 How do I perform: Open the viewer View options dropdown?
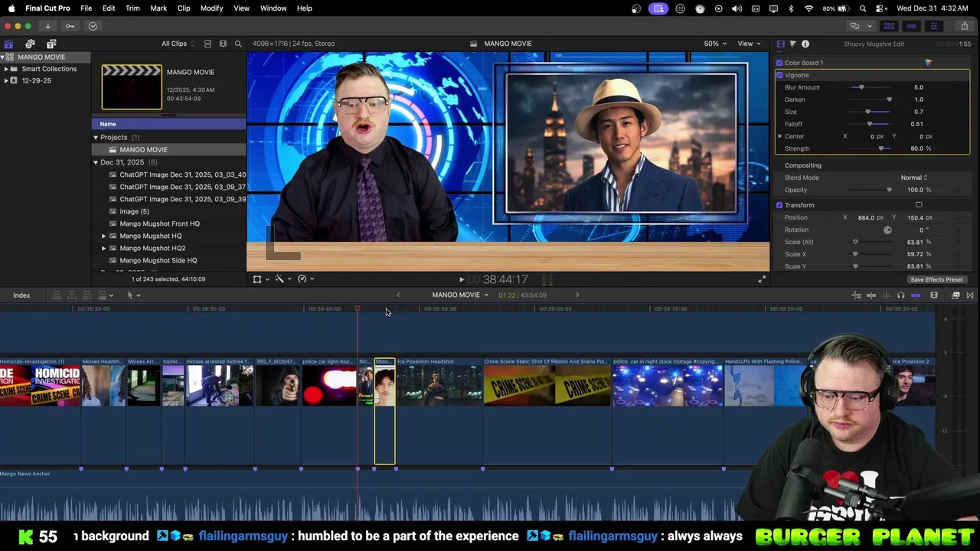coord(749,44)
